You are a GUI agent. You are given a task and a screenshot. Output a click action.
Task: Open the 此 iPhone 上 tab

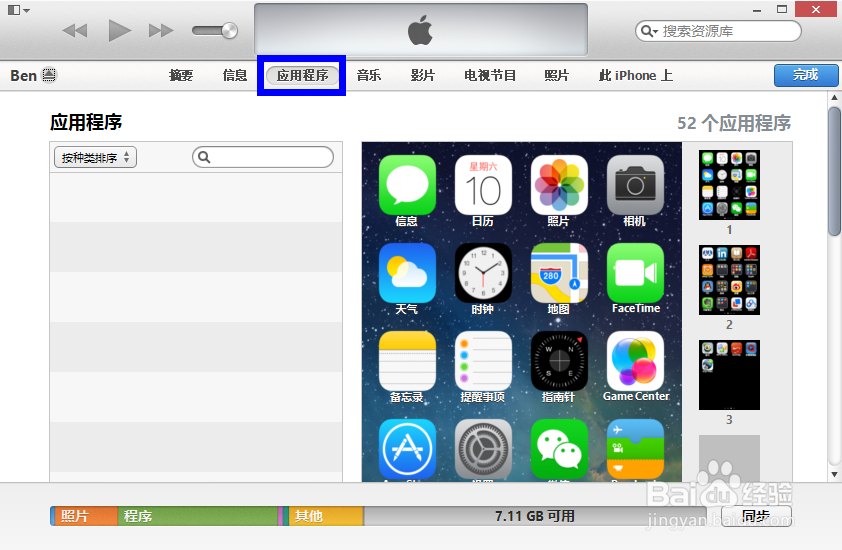point(636,75)
